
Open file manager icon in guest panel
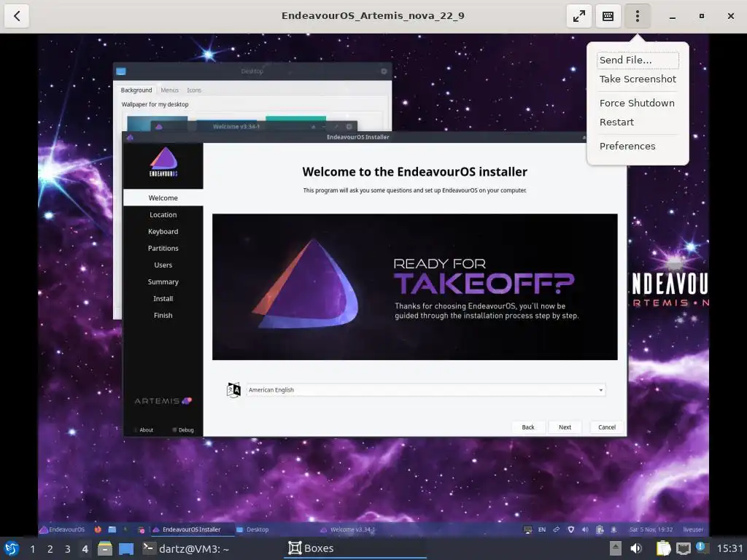(112, 529)
